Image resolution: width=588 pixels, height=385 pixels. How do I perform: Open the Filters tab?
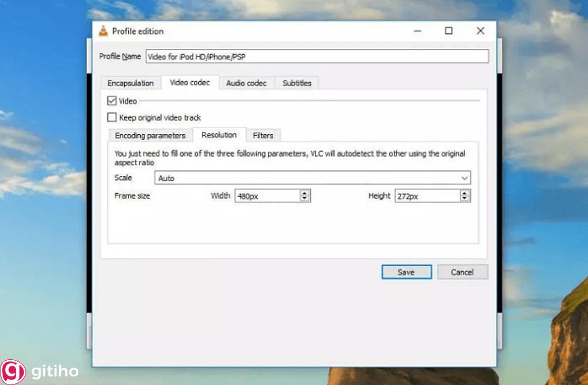coord(263,135)
